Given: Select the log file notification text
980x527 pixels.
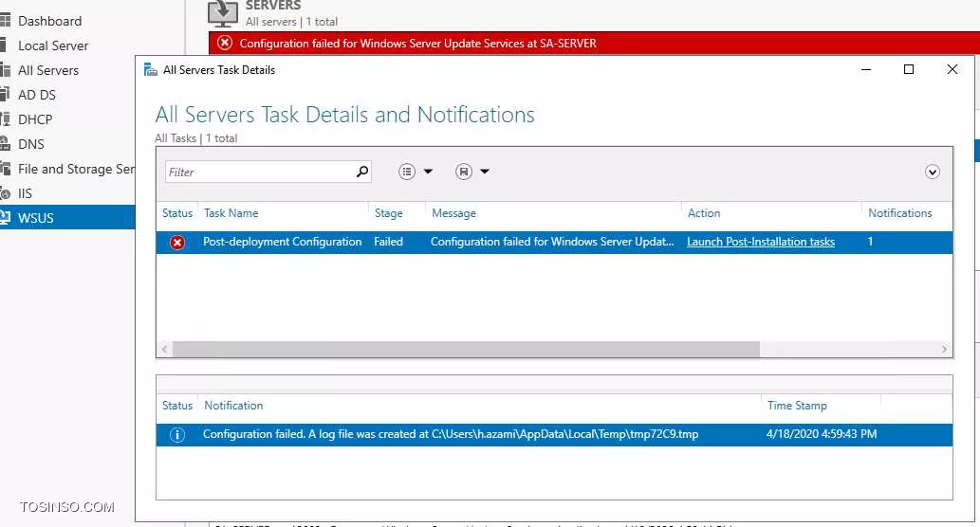Looking at the screenshot, I should [451, 434].
